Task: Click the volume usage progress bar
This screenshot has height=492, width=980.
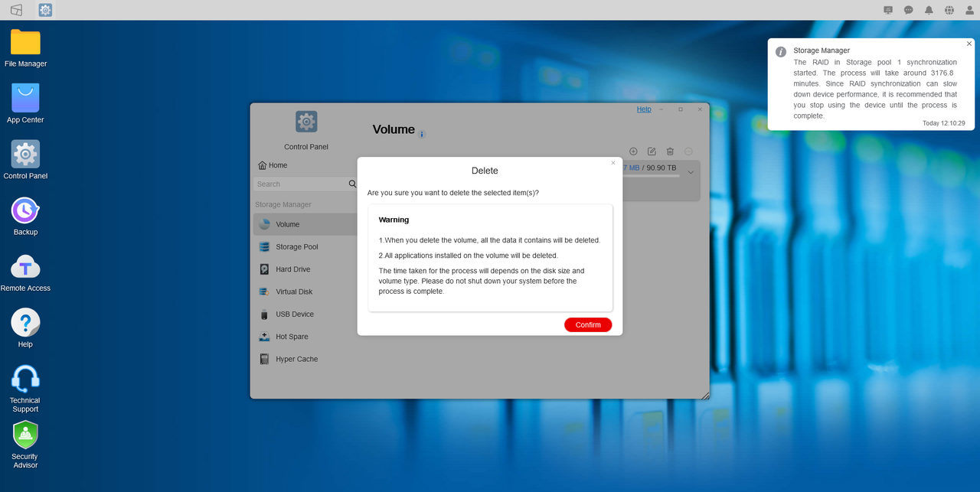Action: [x=651, y=176]
